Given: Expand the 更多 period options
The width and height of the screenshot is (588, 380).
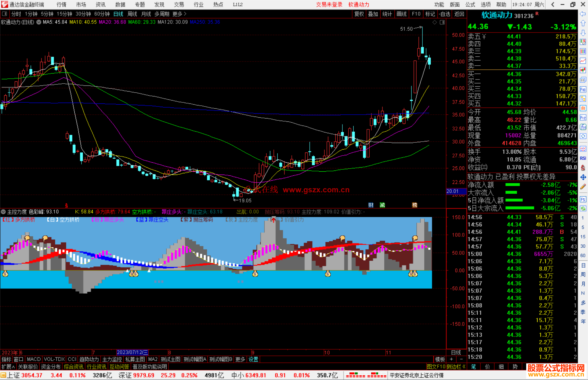Looking at the screenshot, I should click(179, 14).
